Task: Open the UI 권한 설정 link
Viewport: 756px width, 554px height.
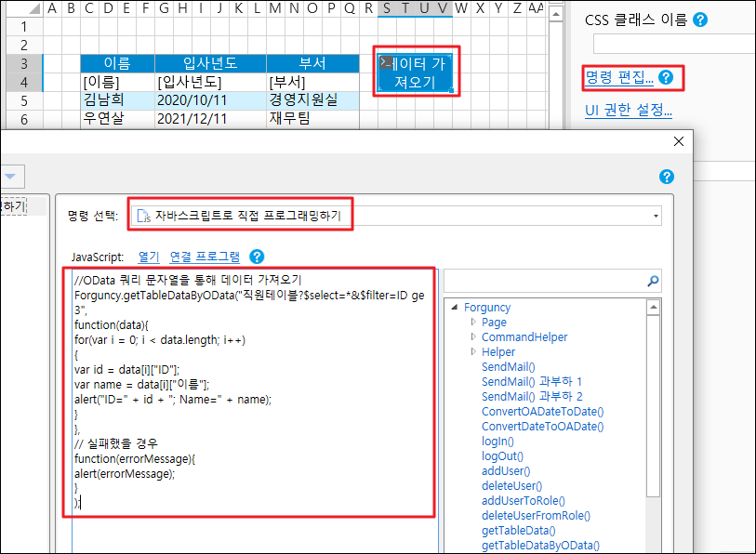Action: [628, 112]
